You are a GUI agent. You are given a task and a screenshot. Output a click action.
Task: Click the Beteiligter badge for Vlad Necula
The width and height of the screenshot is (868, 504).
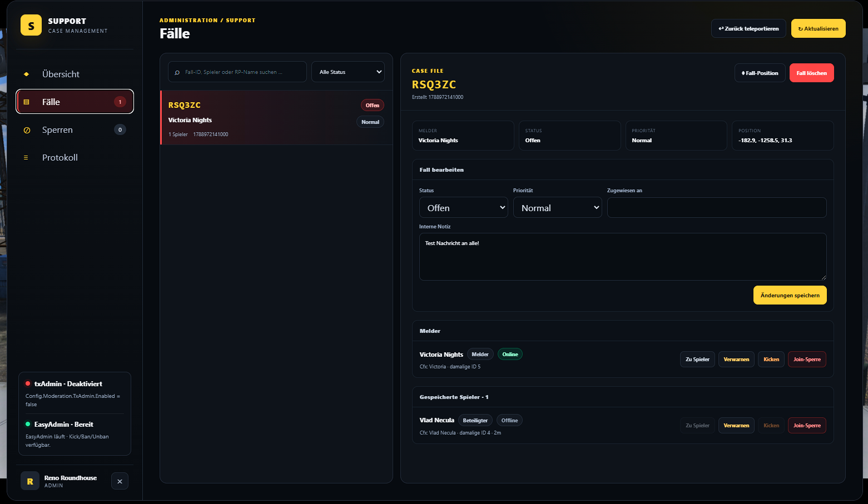475,420
